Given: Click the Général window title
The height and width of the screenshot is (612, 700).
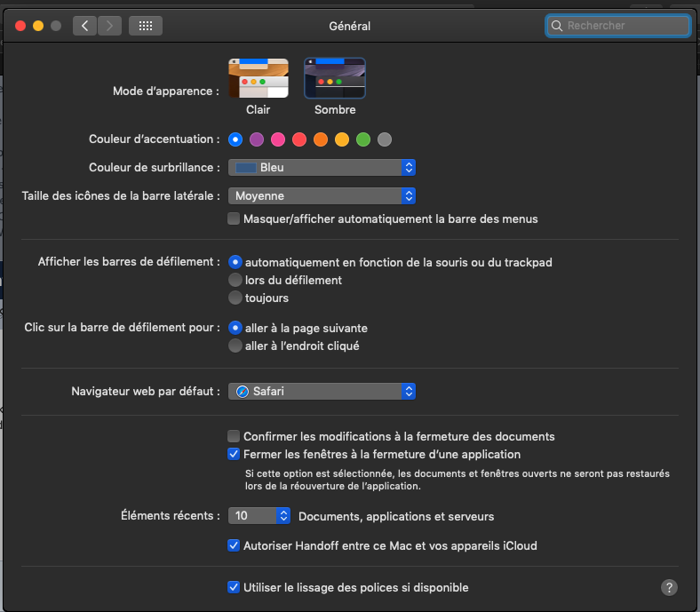Looking at the screenshot, I should [x=349, y=27].
